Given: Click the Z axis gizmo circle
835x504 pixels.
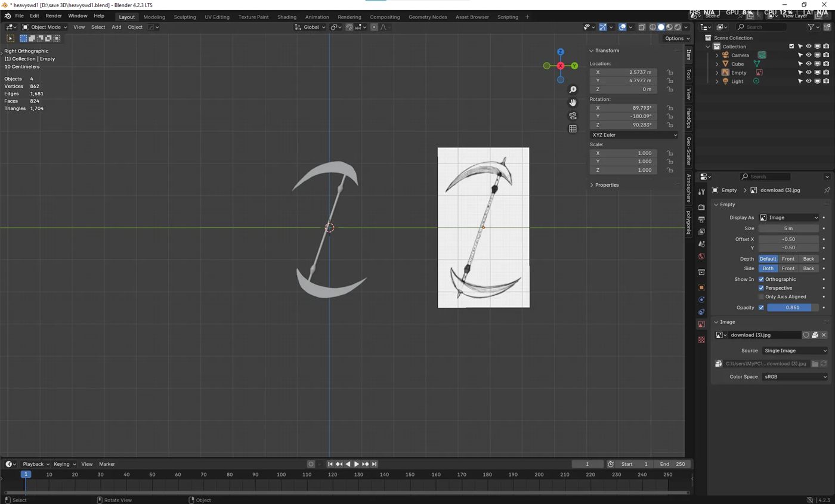Looking at the screenshot, I should click(561, 52).
